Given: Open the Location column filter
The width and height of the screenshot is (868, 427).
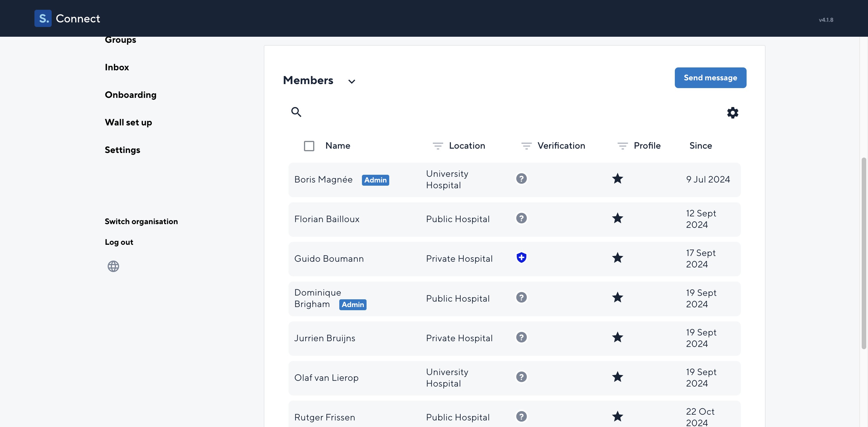Looking at the screenshot, I should point(438,146).
